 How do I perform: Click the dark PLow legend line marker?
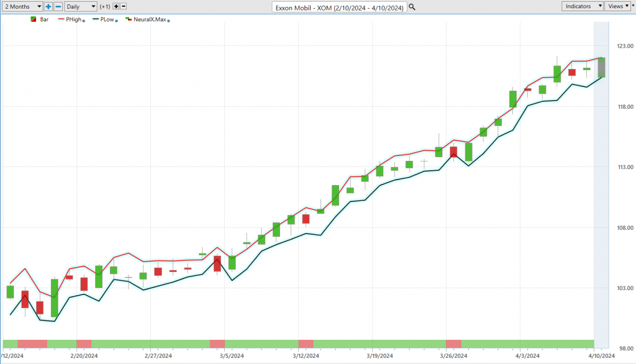[x=96, y=19]
